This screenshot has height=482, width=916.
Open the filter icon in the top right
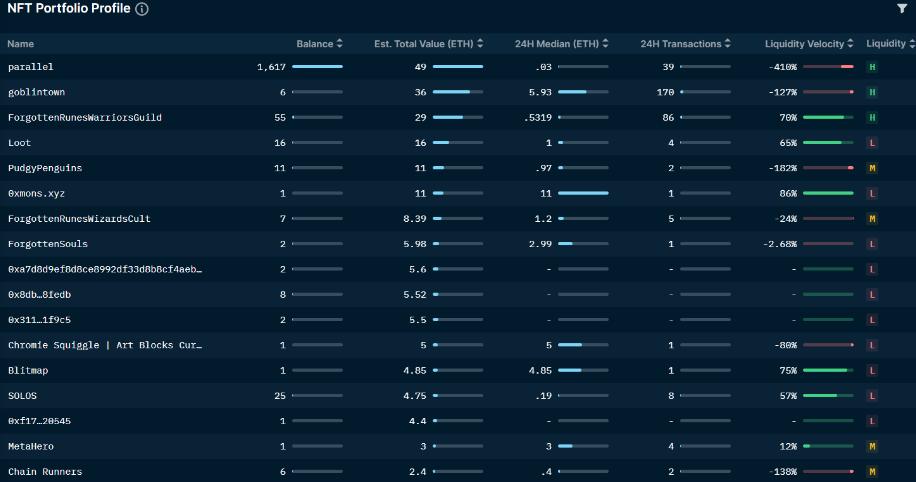(902, 8)
